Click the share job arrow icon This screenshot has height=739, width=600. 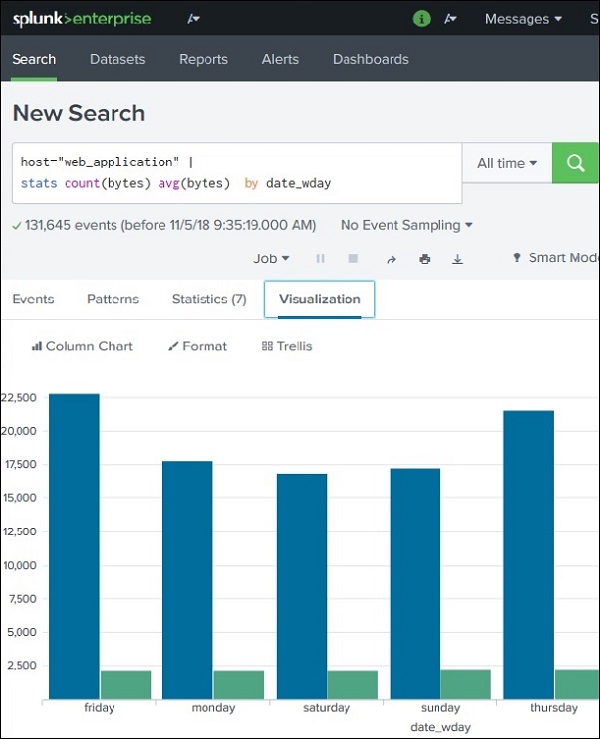pyautogui.click(x=391, y=258)
